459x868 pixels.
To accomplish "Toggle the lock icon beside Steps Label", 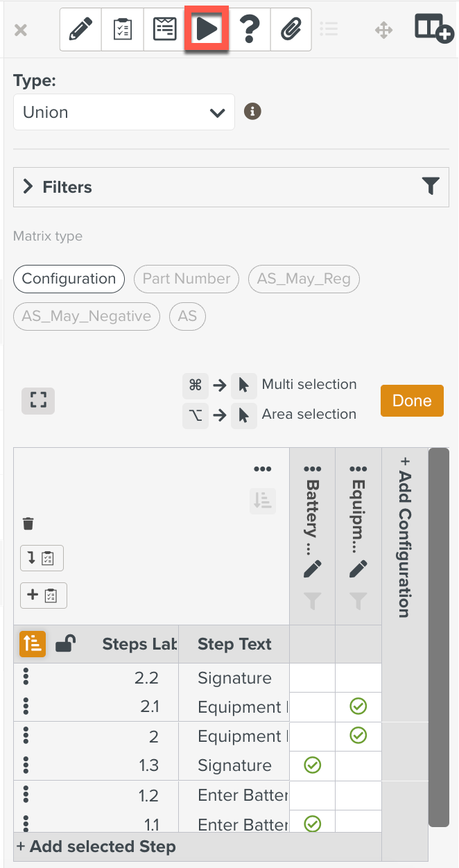I will click(x=65, y=644).
